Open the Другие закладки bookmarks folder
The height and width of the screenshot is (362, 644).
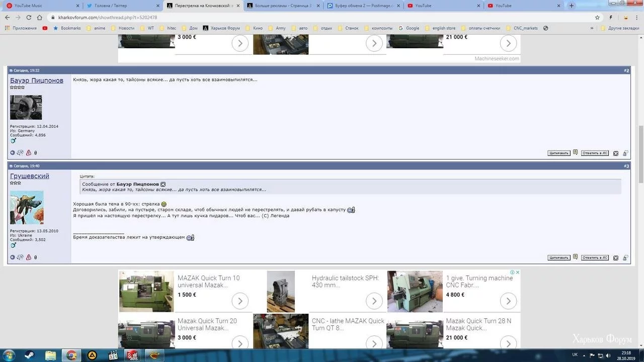(620, 28)
